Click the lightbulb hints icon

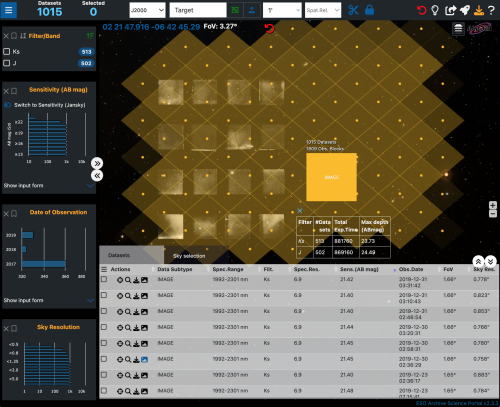click(435, 10)
